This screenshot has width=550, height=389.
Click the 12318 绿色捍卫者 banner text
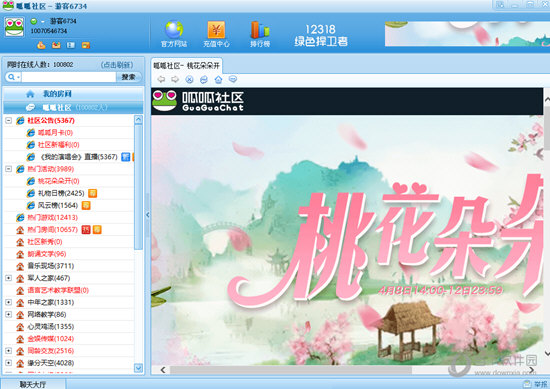pos(321,35)
